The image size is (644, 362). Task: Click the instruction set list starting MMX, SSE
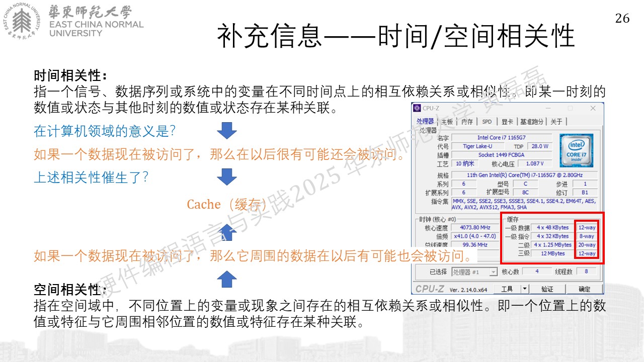pyautogui.click(x=524, y=204)
